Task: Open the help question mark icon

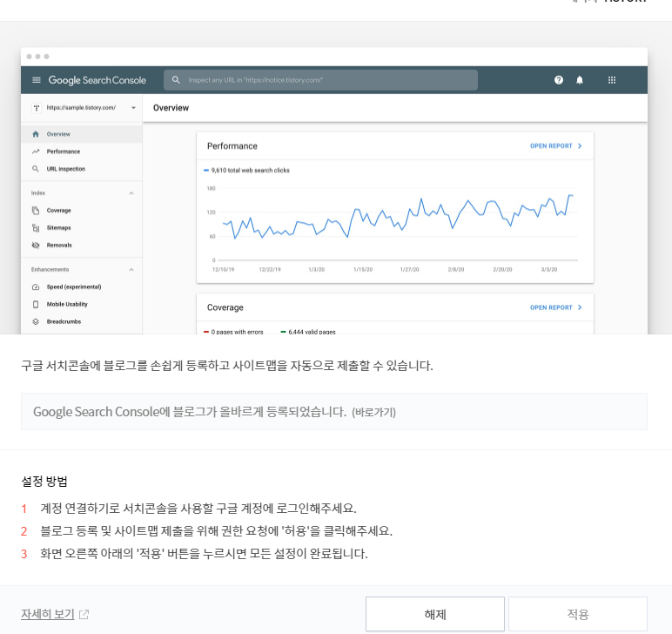Action: click(x=559, y=80)
